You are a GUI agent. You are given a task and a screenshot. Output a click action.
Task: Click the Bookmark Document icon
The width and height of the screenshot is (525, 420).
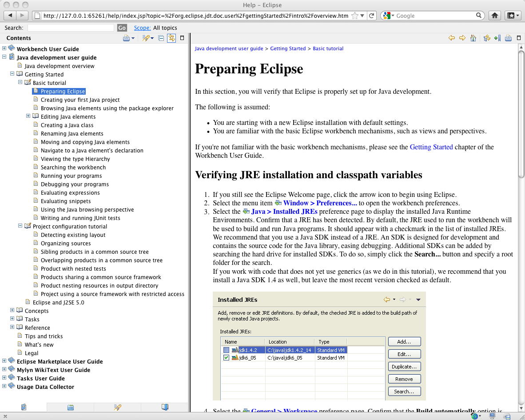point(497,38)
